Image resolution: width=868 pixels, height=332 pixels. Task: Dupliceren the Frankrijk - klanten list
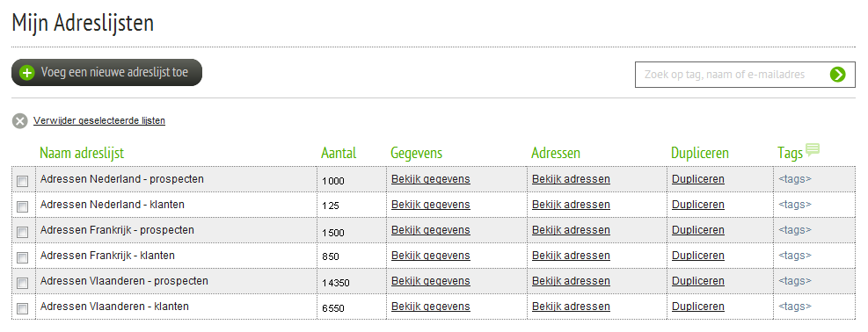698,256
